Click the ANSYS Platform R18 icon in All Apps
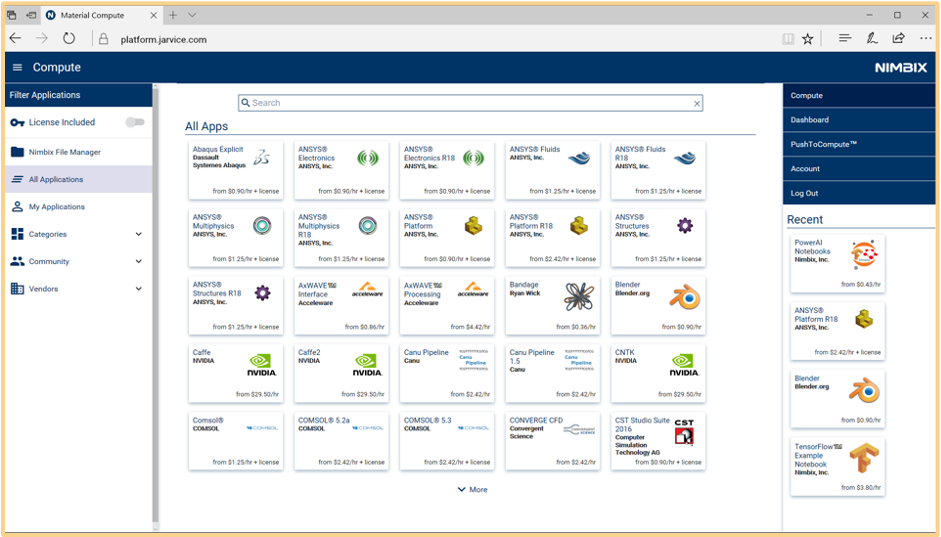The image size is (941, 537). (x=579, y=226)
